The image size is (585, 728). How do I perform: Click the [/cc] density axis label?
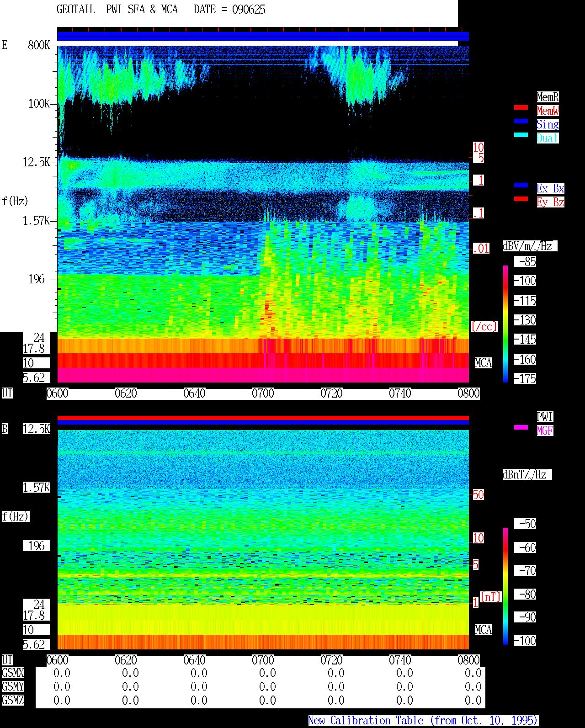tap(484, 327)
